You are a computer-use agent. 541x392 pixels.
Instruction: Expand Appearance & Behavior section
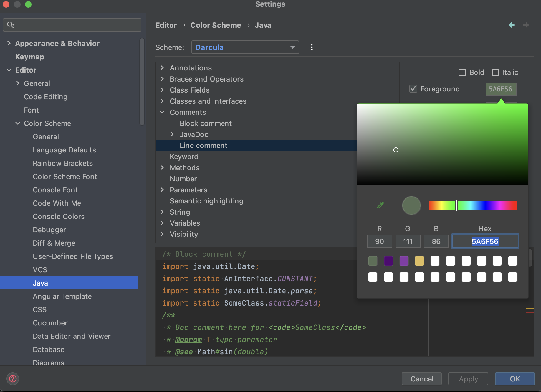[x=9, y=43]
